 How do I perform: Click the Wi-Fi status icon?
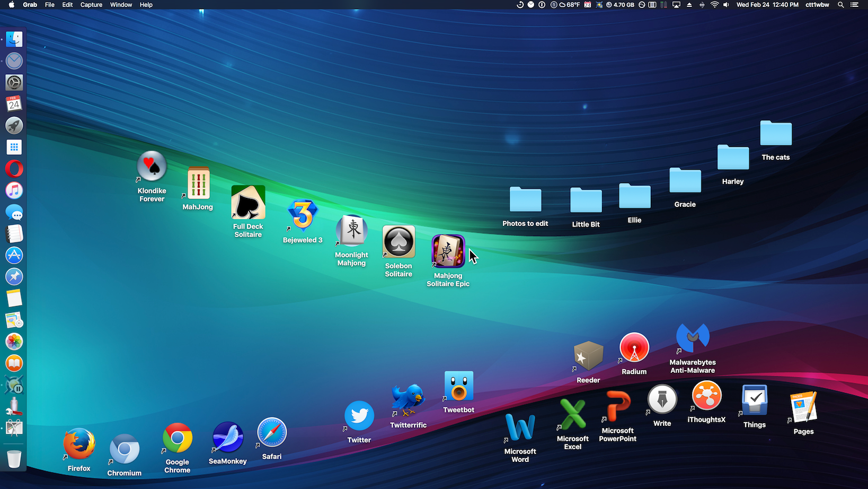714,5
